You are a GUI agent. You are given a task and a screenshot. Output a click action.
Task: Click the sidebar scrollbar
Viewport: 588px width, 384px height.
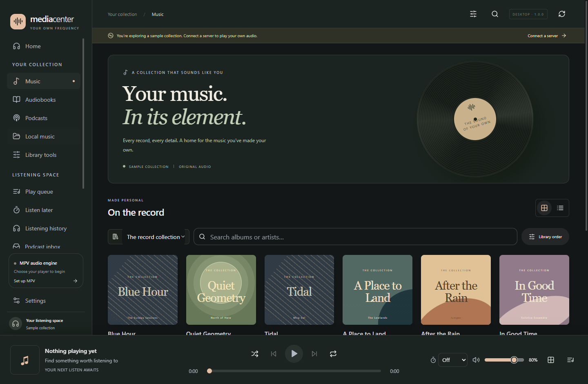[83, 114]
